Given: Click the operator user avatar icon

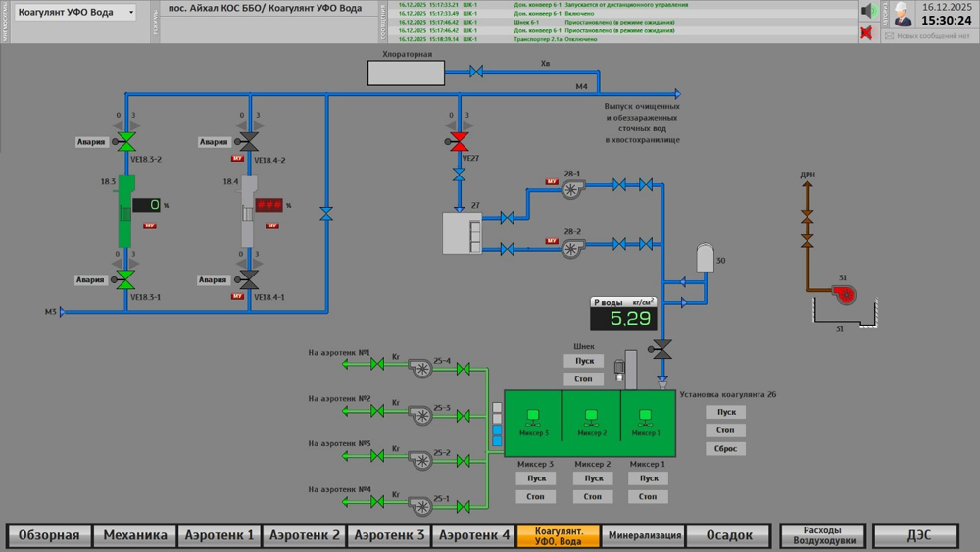Looking at the screenshot, I should (x=902, y=14).
